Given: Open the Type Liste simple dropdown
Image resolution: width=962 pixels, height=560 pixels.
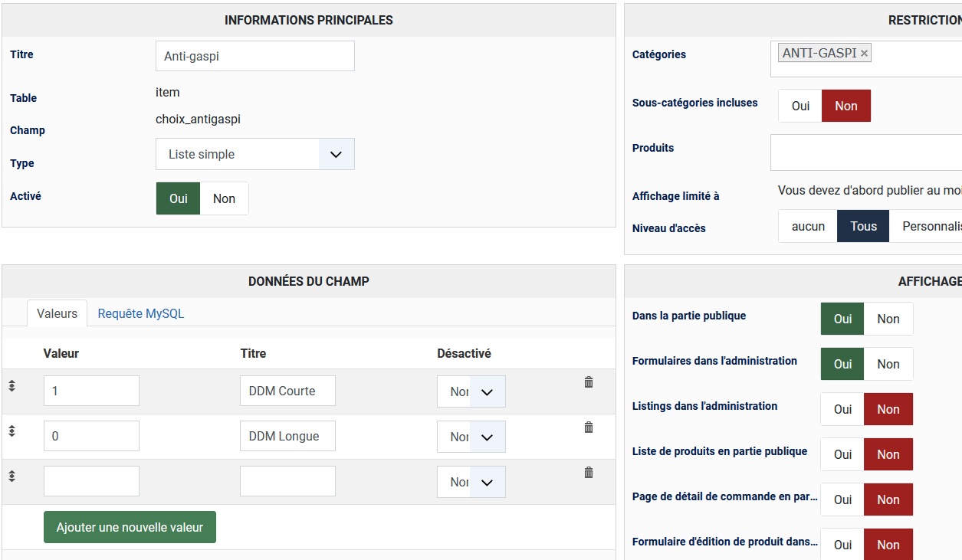Looking at the screenshot, I should [x=254, y=154].
